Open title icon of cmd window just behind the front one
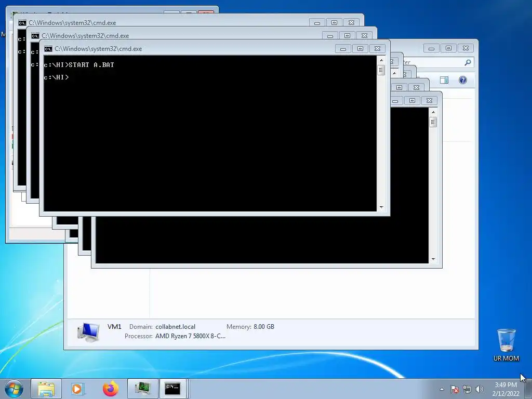532x399 pixels. click(x=35, y=36)
